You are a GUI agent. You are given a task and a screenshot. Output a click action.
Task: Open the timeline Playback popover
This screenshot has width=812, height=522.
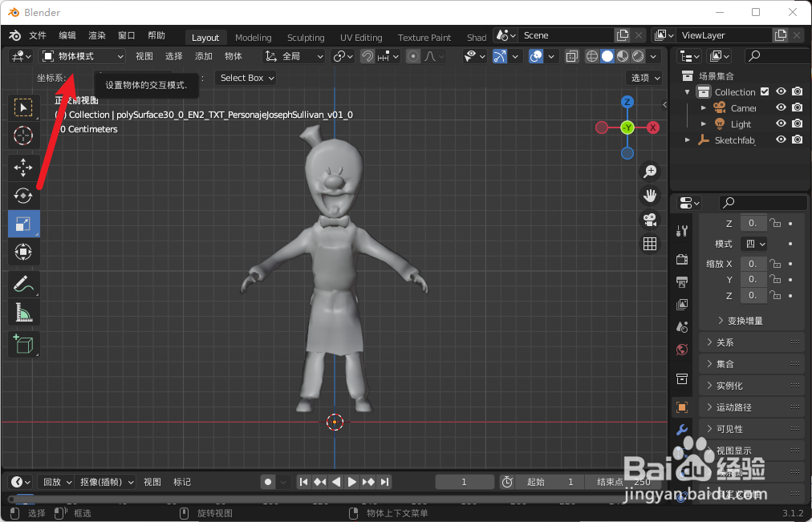point(58,482)
